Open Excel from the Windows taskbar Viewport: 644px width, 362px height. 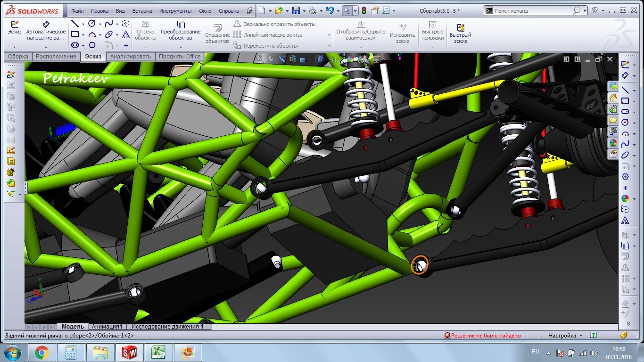(158, 352)
